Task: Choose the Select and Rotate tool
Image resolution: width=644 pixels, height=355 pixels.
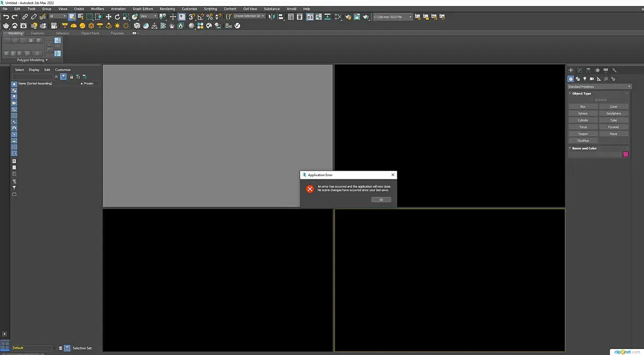Action: click(117, 17)
